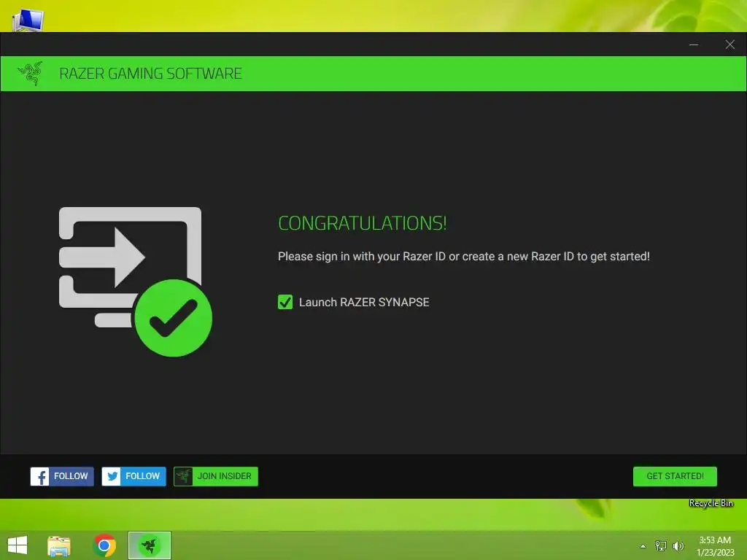Click the computer desktop icon at top-left
The height and width of the screenshot is (560, 747).
pos(28,20)
